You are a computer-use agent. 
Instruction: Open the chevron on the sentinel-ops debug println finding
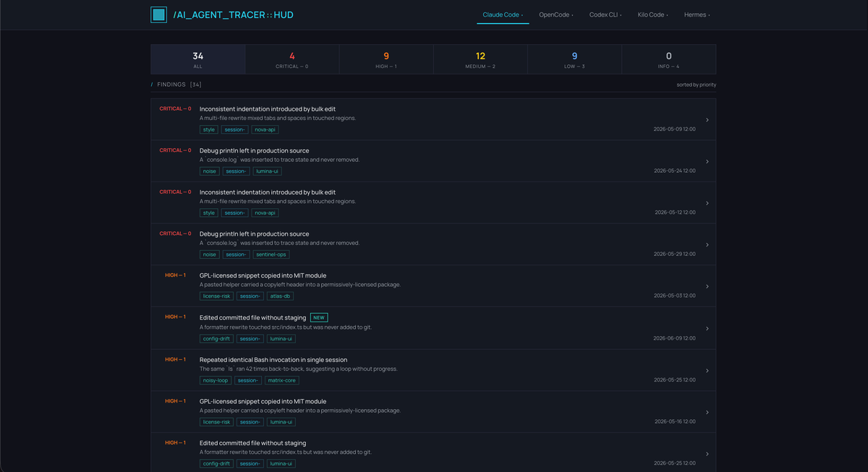point(707,244)
